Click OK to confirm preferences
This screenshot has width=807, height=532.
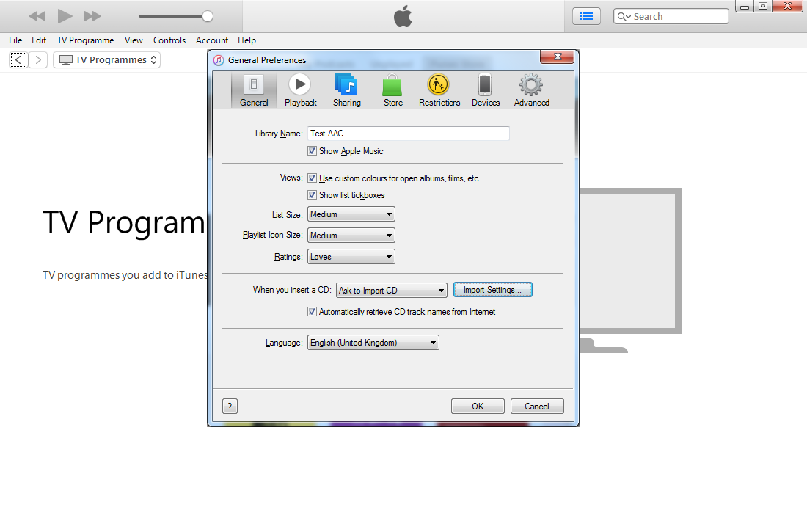pos(478,407)
